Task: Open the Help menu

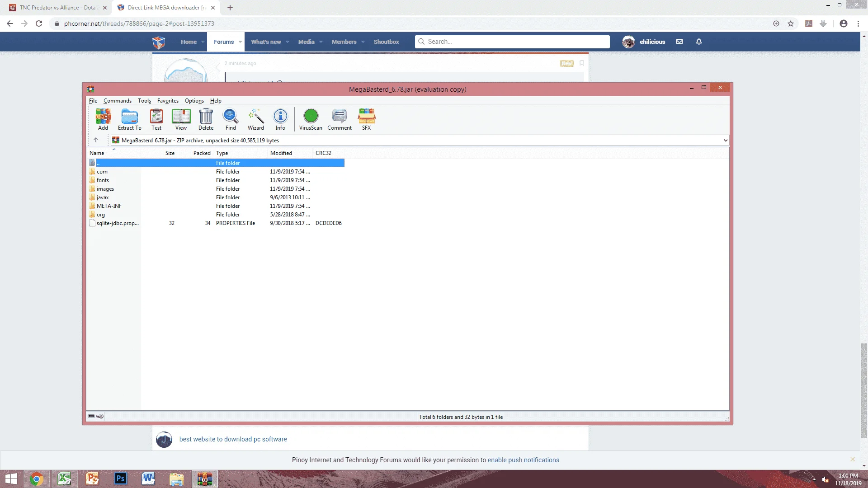Action: (216, 101)
